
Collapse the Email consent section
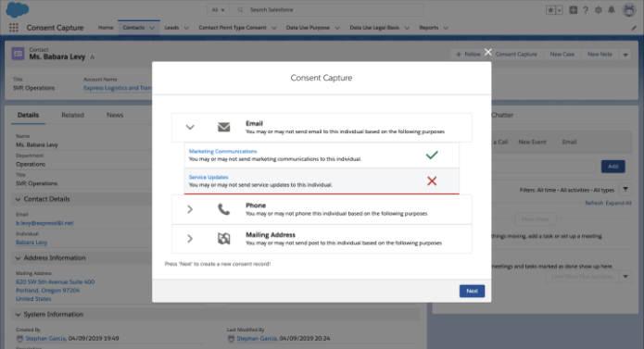coord(190,127)
